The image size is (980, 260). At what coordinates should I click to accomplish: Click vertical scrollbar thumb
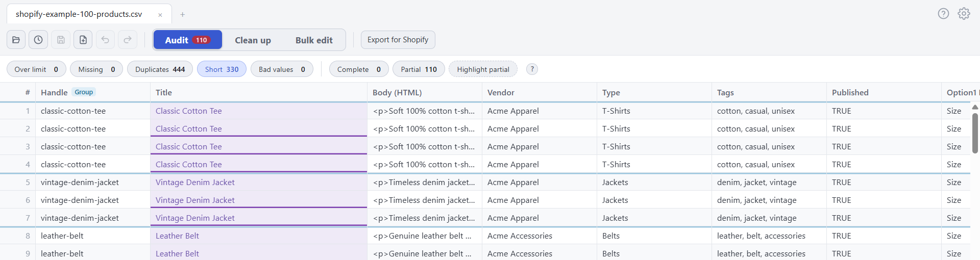[x=975, y=133]
